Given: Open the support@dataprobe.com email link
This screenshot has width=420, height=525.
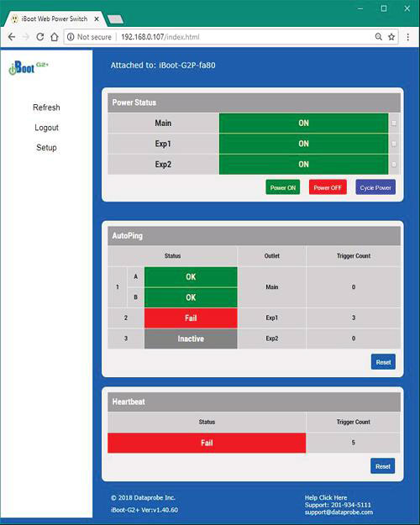Looking at the screenshot, I should click(339, 512).
